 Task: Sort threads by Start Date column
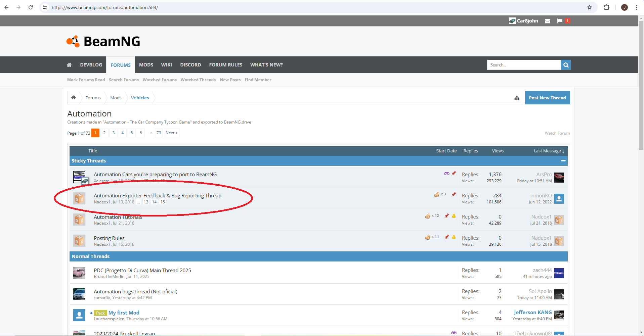pos(446,151)
